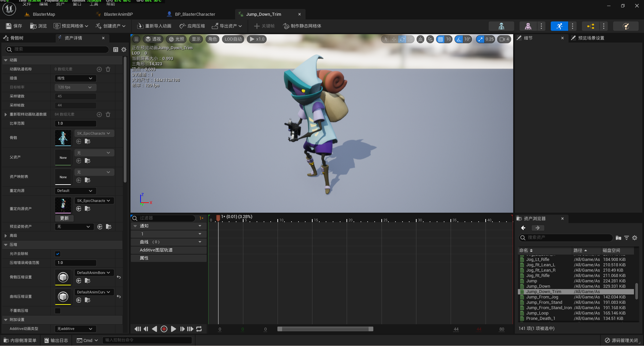This screenshot has width=644, height=346.
Task: Switch to Preview Scene Settings tab
Action: coord(591,38)
